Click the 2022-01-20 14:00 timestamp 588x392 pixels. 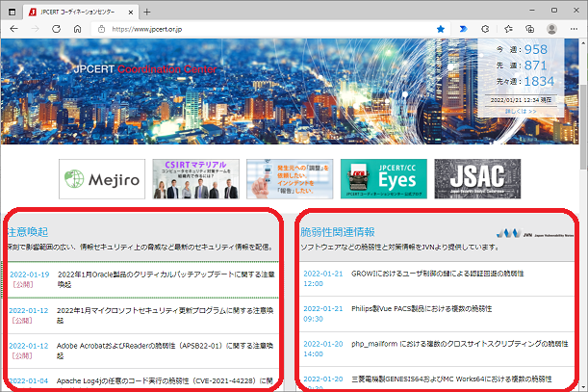tap(323, 349)
